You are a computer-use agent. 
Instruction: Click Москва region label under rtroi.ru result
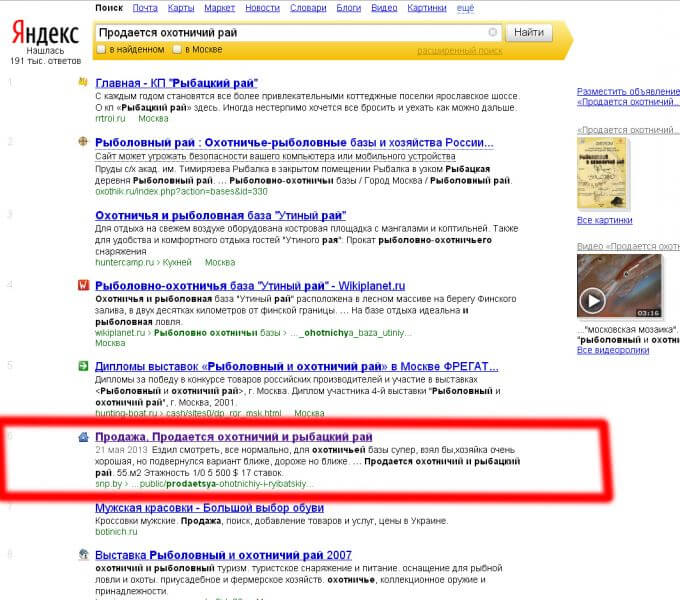tap(153, 118)
